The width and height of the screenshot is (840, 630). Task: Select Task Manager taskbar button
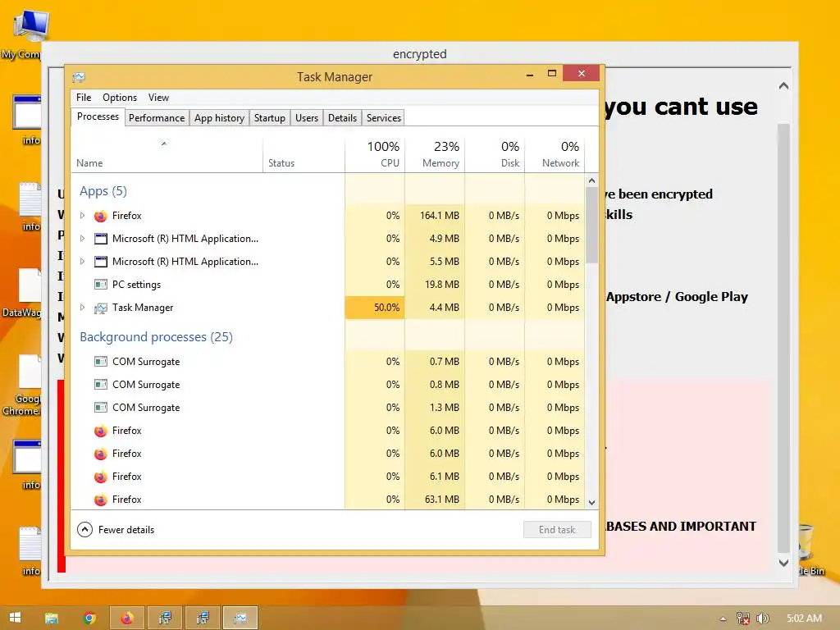[x=240, y=619]
